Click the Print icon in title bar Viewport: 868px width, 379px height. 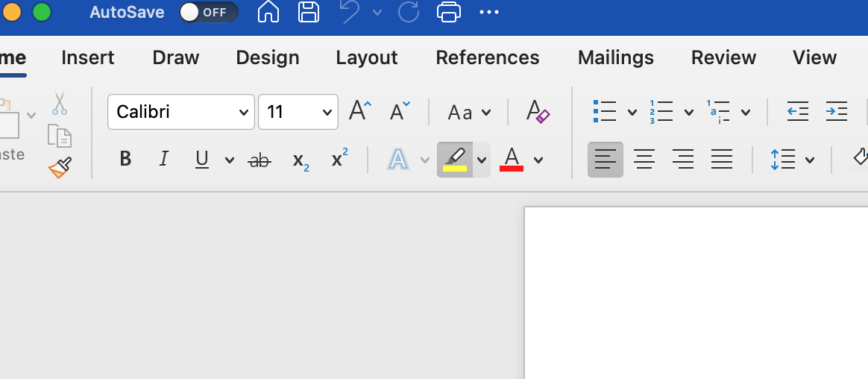click(x=448, y=12)
